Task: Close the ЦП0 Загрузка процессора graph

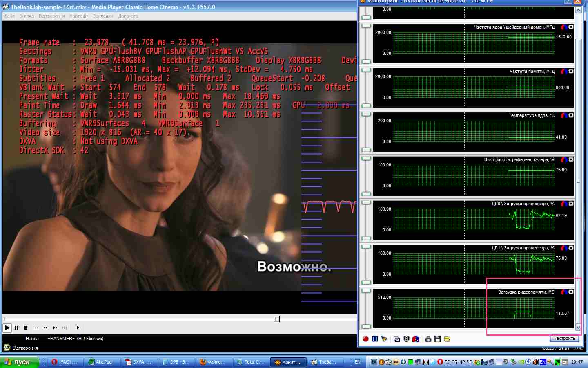Action: pos(571,204)
